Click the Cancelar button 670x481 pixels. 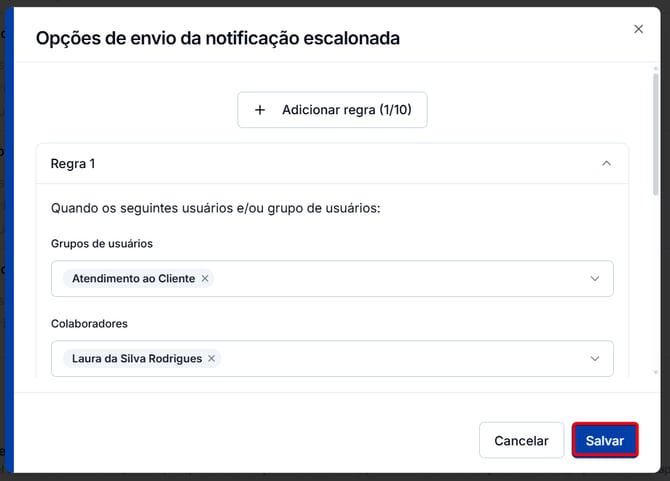click(x=521, y=440)
